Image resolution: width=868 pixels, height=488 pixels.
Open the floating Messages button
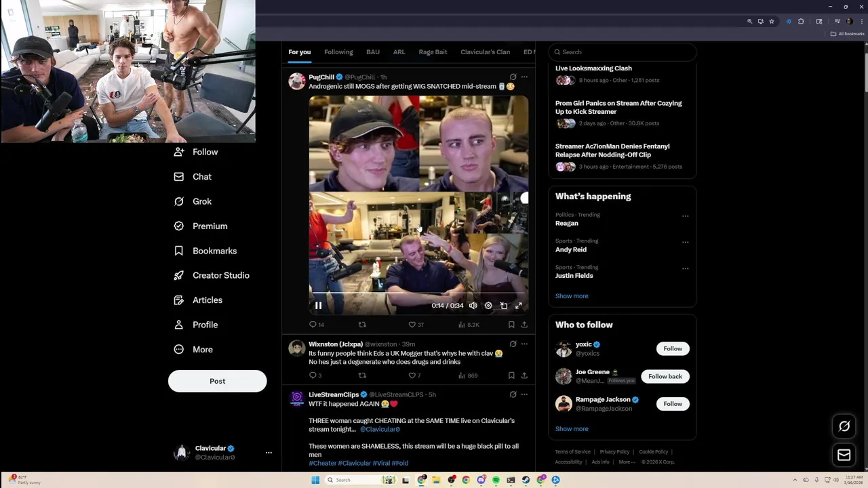tap(844, 455)
